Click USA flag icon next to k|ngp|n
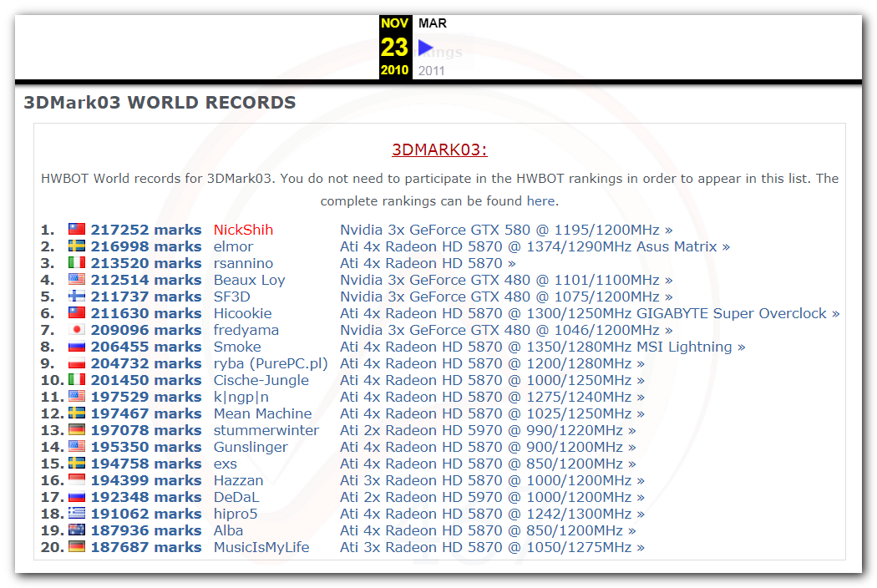Image resolution: width=877 pixels, height=588 pixels. click(x=77, y=396)
